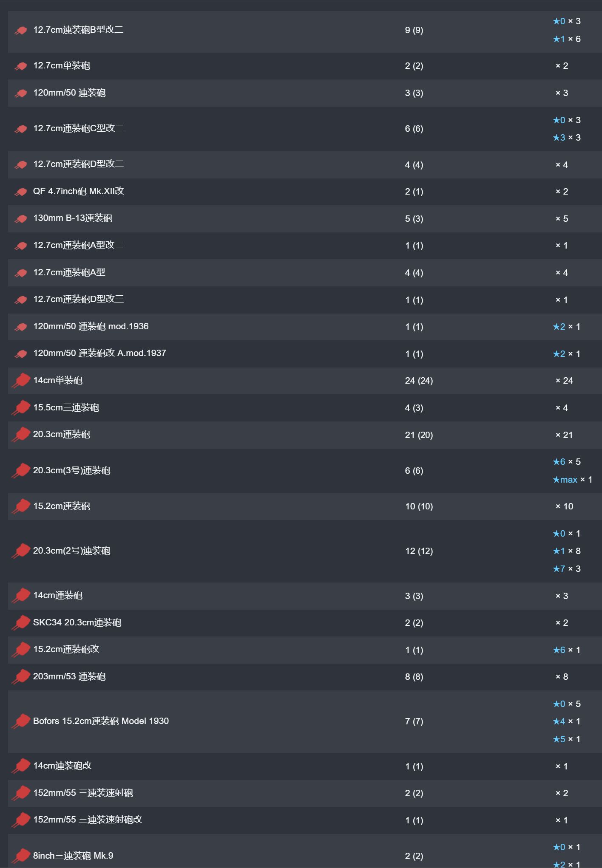The height and width of the screenshot is (868, 602).
Task: Click the count 21 (20) for 20.3cm連装砲
Action: click(x=419, y=435)
